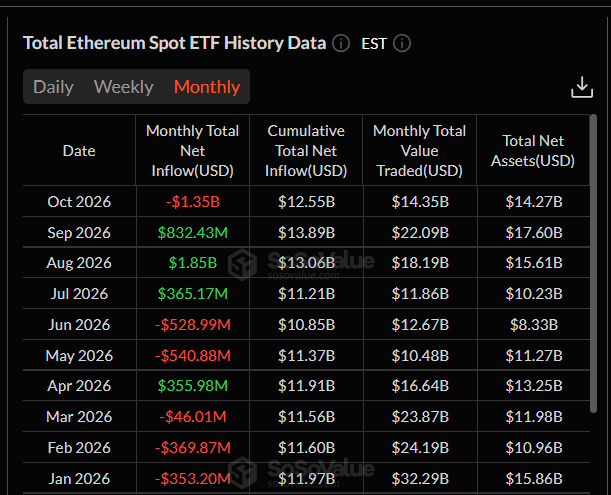611x495 pixels.
Task: Select the Monthly tab
Action: [207, 87]
